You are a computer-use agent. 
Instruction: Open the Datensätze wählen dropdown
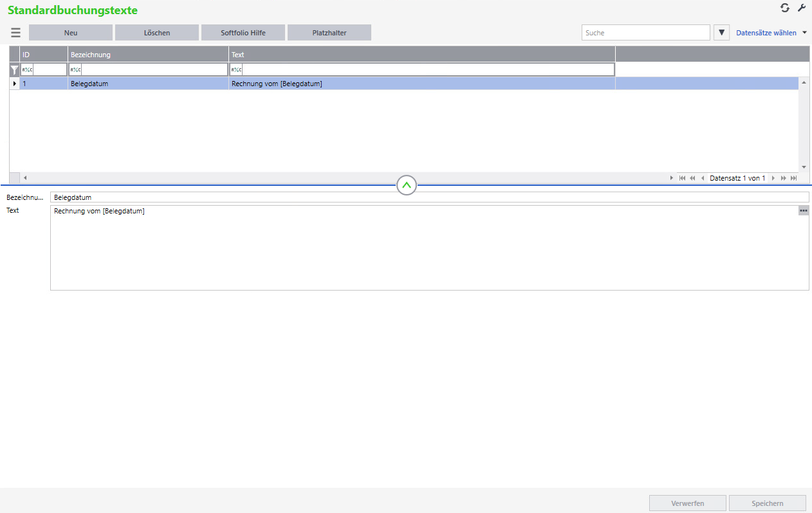(770, 33)
